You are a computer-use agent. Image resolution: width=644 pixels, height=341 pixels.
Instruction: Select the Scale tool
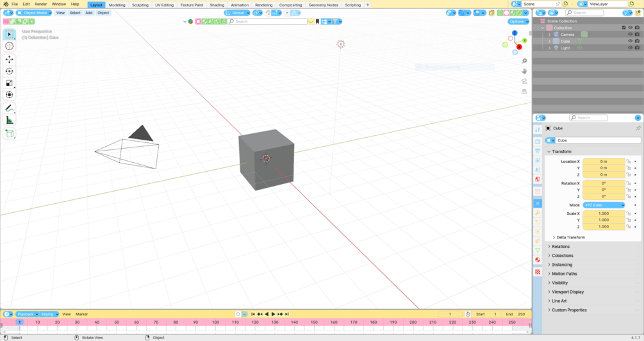[x=10, y=83]
